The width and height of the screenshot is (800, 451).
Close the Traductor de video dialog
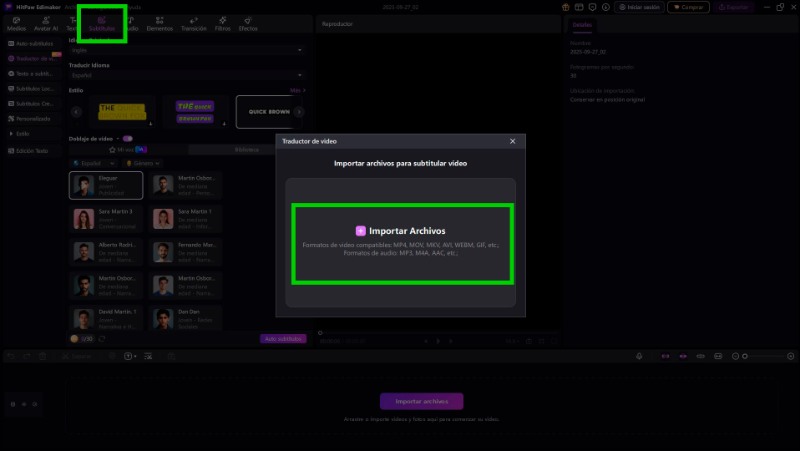513,142
